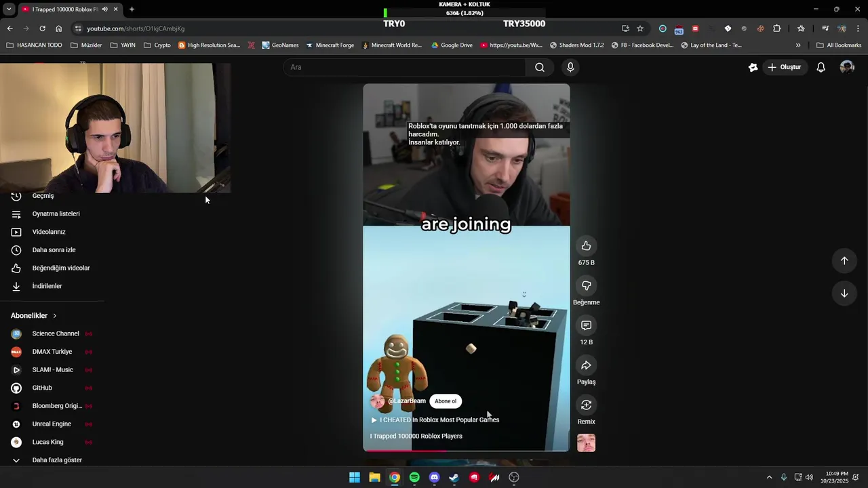This screenshot has height=488, width=868.
Task: Open the sound thumbnail below Remix
Action: tap(586, 443)
